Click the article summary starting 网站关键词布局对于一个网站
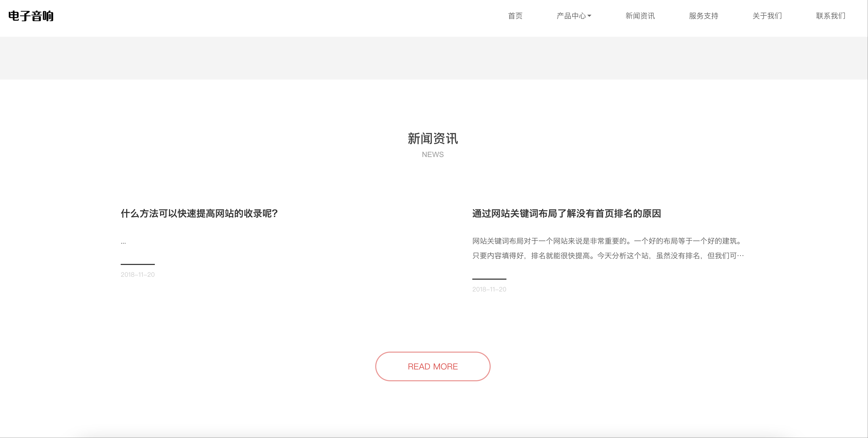This screenshot has width=868, height=438. coord(608,248)
